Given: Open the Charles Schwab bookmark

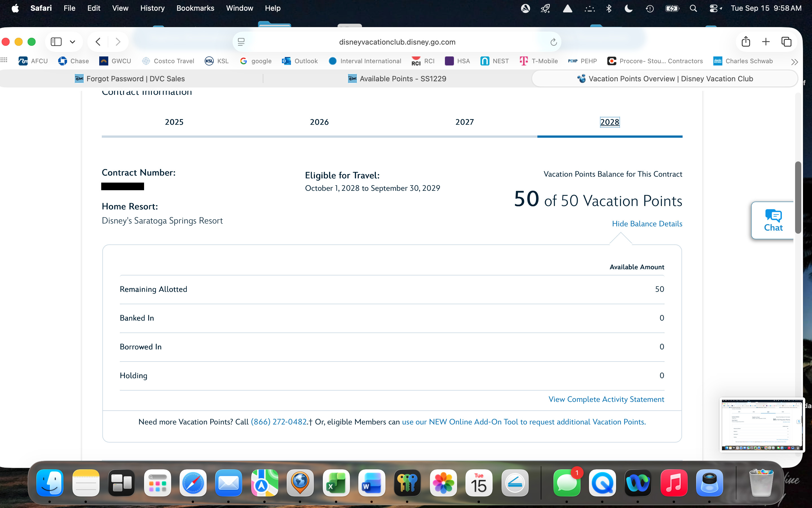Looking at the screenshot, I should pyautogui.click(x=743, y=61).
